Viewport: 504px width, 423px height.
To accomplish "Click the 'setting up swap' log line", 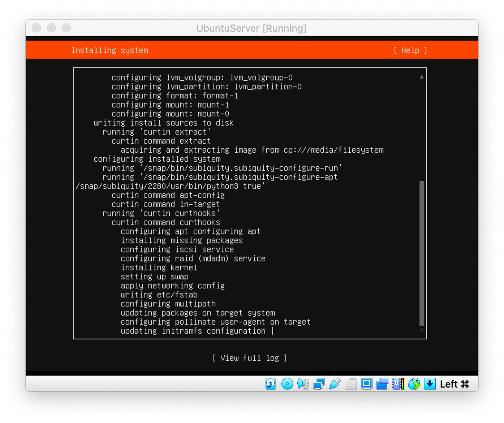I will point(155,277).
